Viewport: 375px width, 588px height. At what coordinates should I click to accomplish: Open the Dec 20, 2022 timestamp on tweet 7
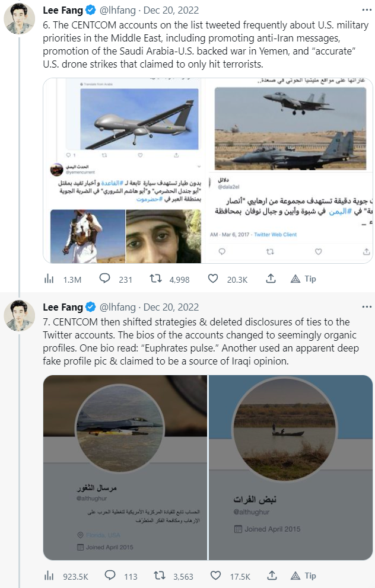pos(171,307)
